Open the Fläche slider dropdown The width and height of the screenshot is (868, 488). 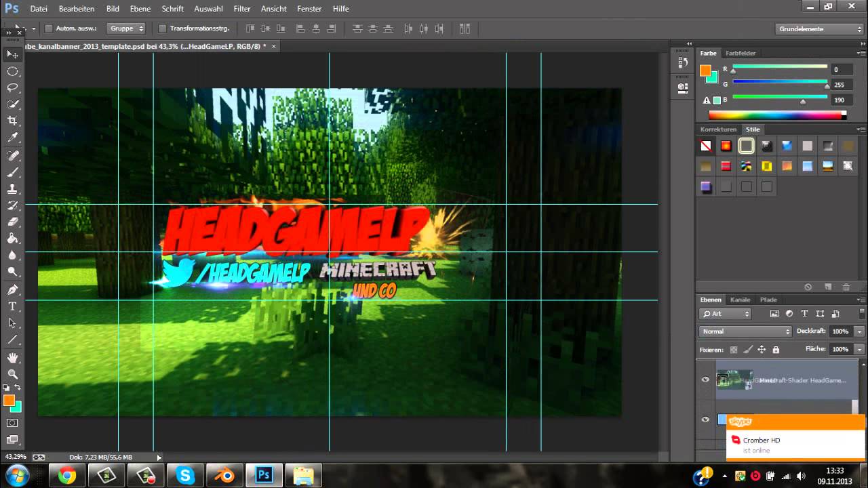point(860,349)
